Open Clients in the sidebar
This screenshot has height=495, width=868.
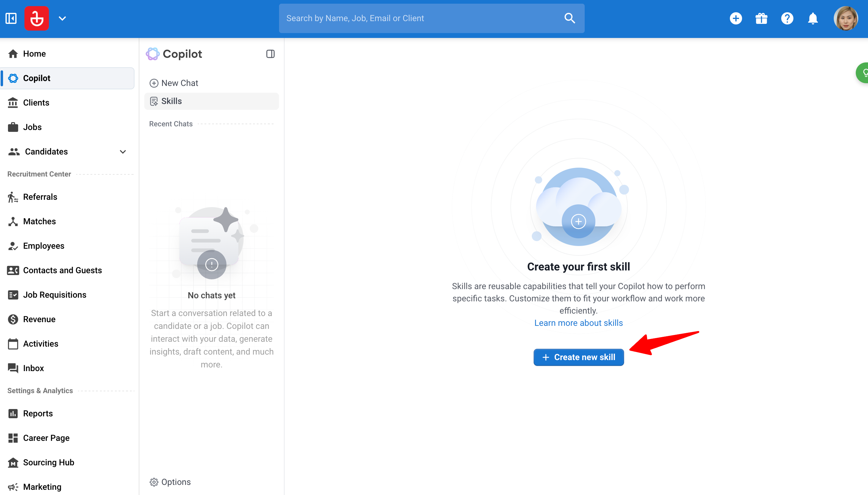(68, 103)
